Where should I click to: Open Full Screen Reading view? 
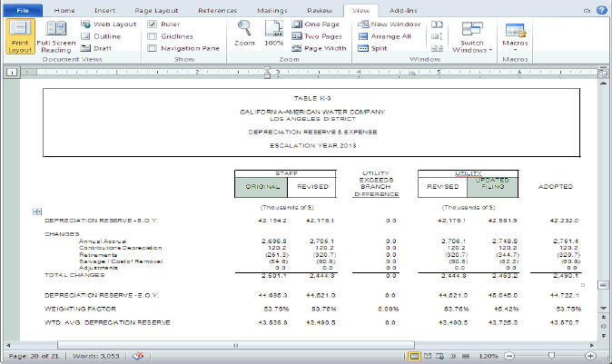tap(55, 36)
